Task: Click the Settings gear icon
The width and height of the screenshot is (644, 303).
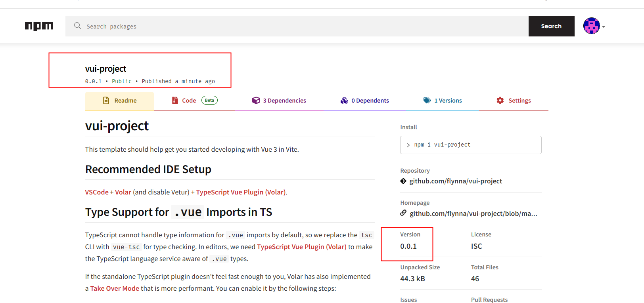Action: pos(500,101)
